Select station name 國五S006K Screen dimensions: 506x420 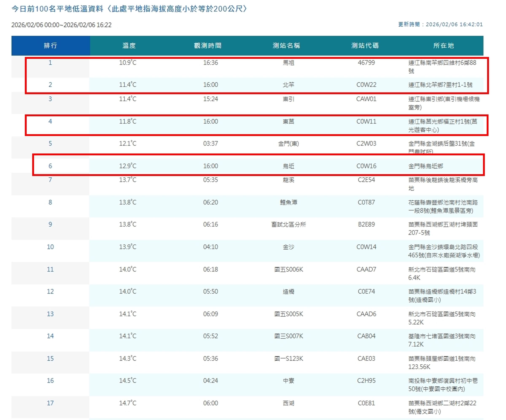coord(288,270)
